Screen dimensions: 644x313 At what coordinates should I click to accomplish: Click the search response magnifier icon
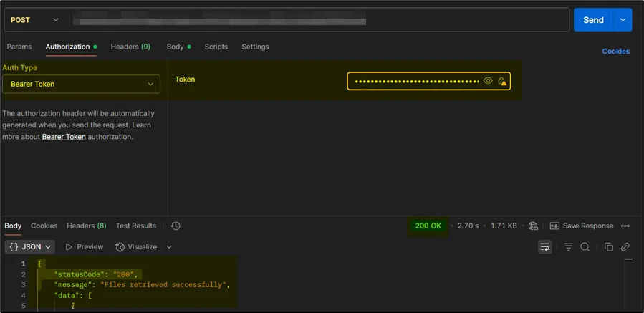click(x=585, y=247)
